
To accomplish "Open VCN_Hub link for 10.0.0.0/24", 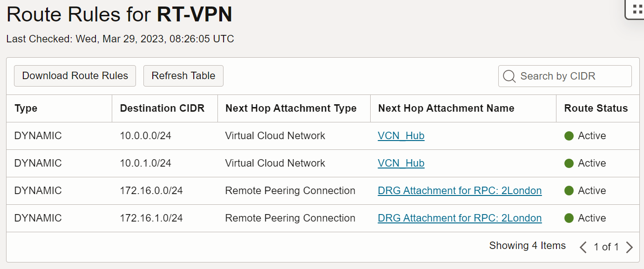I will coord(401,136).
